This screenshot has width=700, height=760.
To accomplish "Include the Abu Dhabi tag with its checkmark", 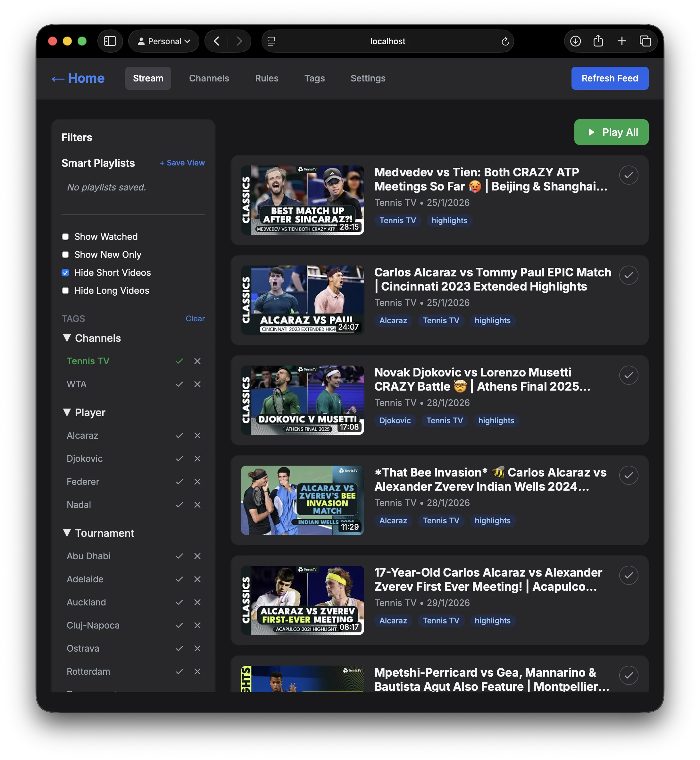I will (x=179, y=556).
